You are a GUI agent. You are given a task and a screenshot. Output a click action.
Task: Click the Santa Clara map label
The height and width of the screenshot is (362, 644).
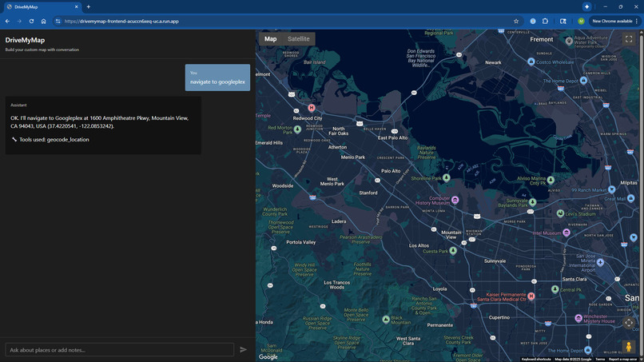tap(574, 279)
